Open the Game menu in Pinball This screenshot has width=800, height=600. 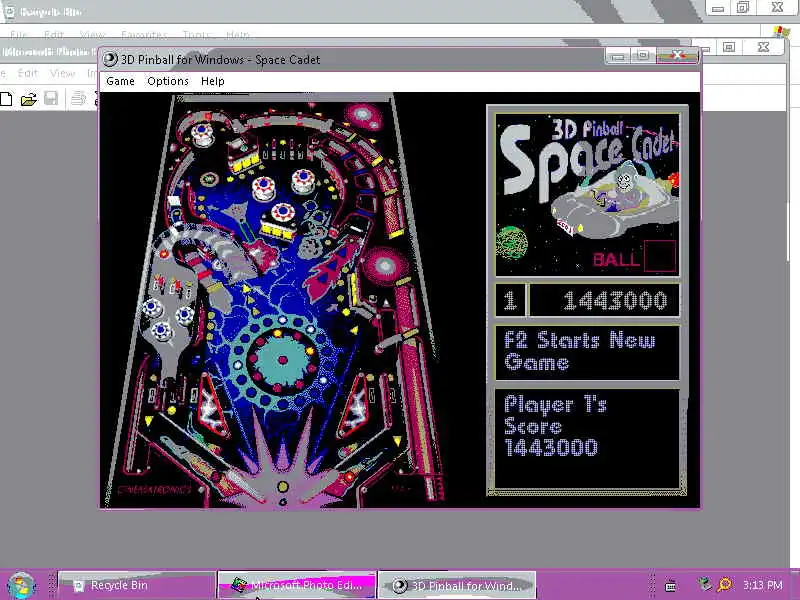[x=120, y=81]
